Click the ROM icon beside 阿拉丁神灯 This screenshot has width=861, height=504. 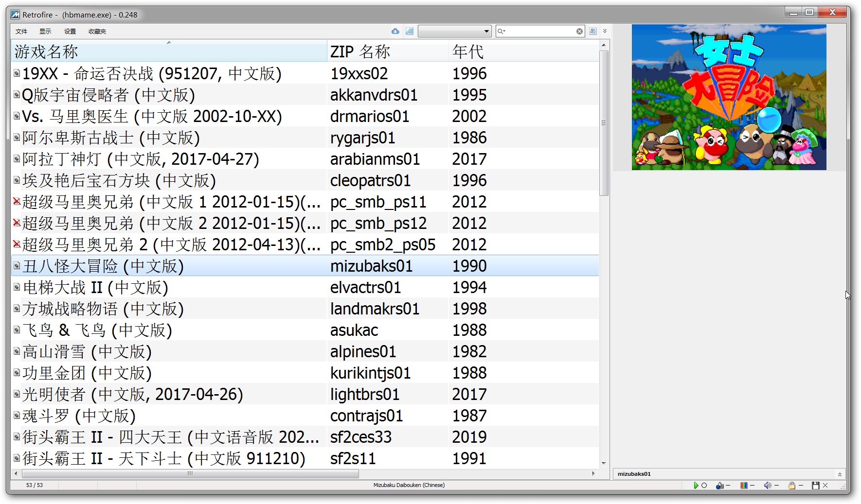point(17,158)
